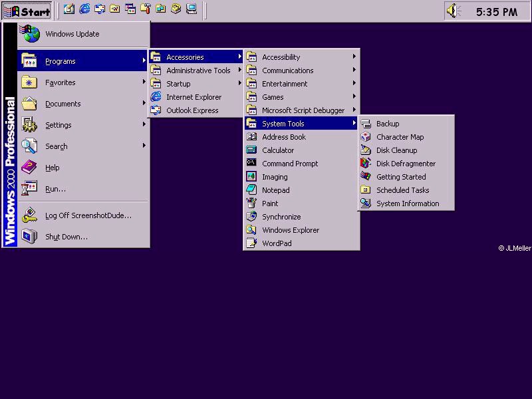Image resolution: width=532 pixels, height=399 pixels.
Task: Open the System Information icon
Action: [x=366, y=203]
